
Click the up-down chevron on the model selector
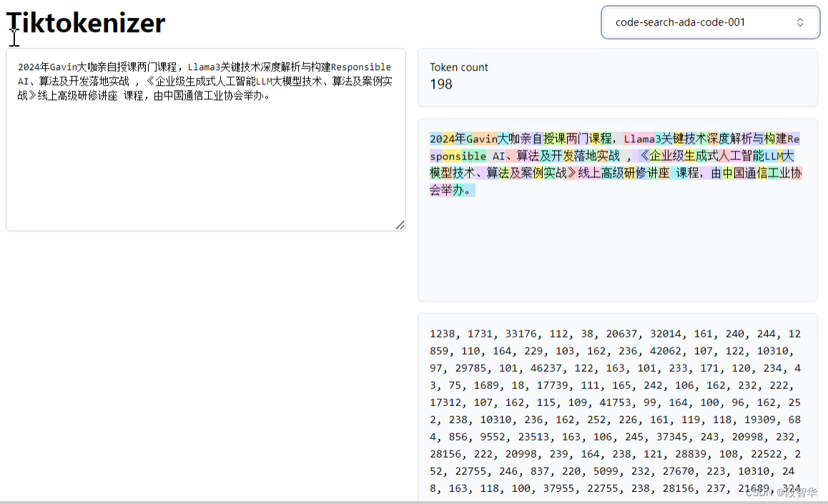(x=800, y=22)
